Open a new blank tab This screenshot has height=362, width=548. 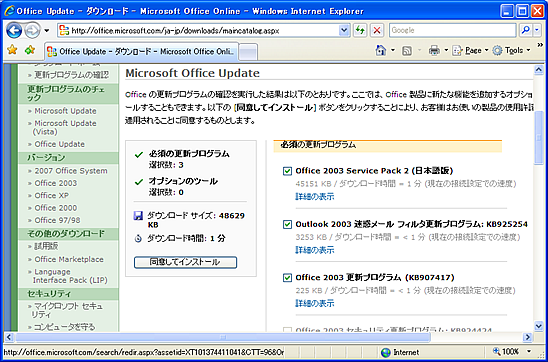click(x=248, y=52)
